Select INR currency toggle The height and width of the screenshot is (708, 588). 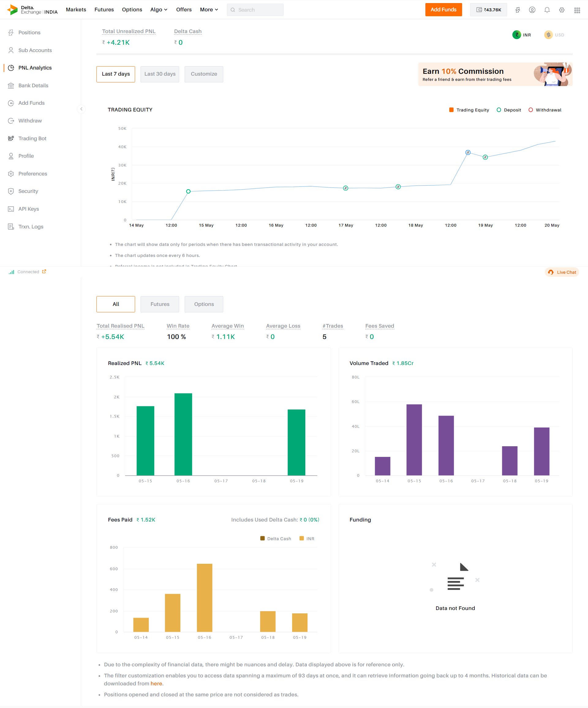522,35
